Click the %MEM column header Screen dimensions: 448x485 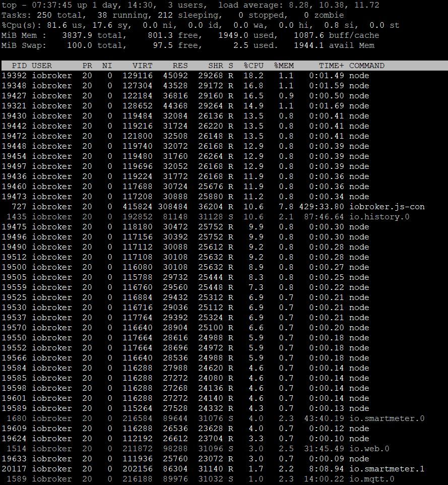tap(284, 66)
